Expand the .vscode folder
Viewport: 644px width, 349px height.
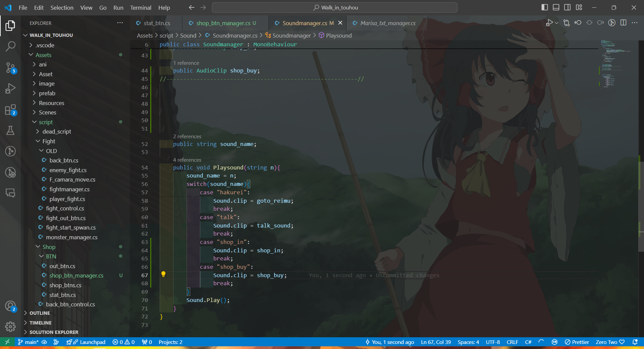31,45
